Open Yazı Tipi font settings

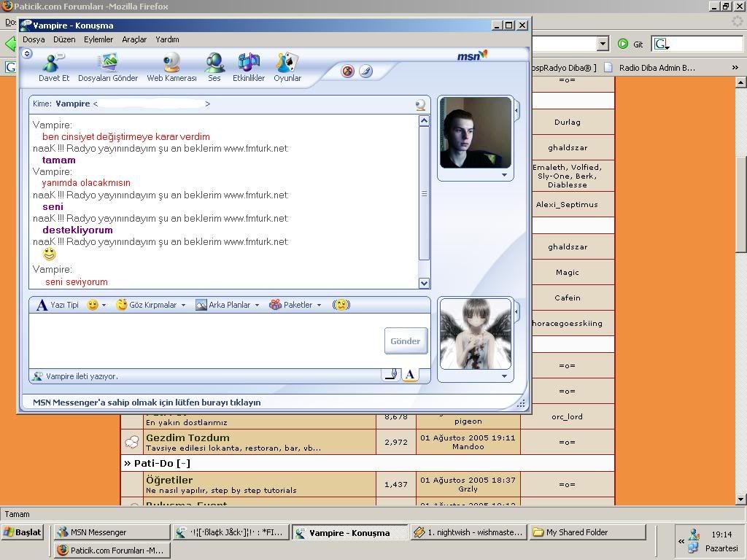[x=58, y=305]
